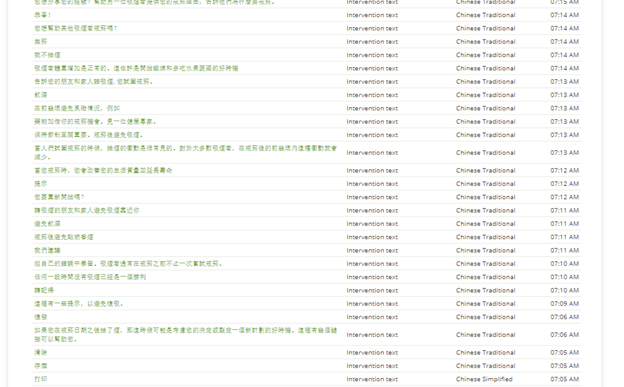624x387 pixels.
Task: Open the '您要重新開始嗎?' link
Action: point(59,197)
